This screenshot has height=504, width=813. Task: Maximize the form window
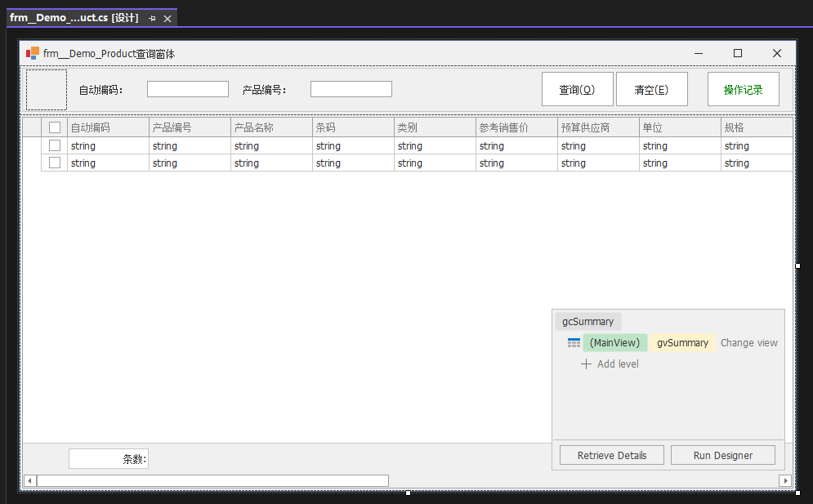(737, 53)
